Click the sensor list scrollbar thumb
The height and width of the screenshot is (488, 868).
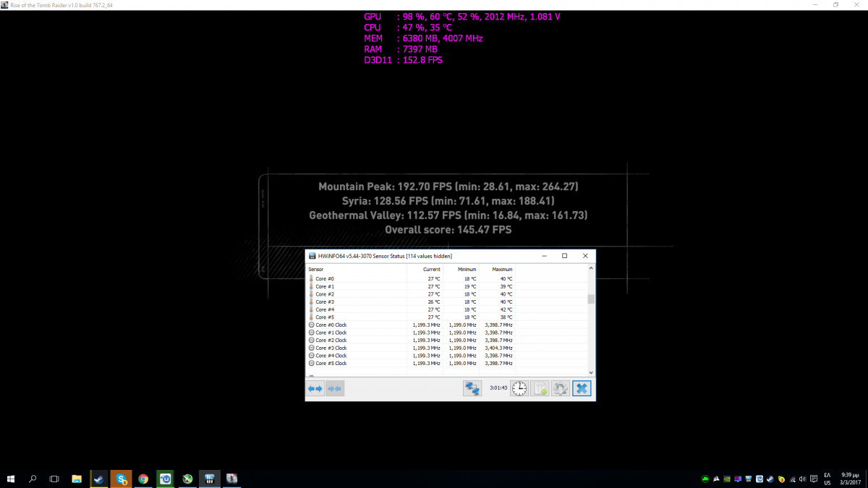pos(591,299)
